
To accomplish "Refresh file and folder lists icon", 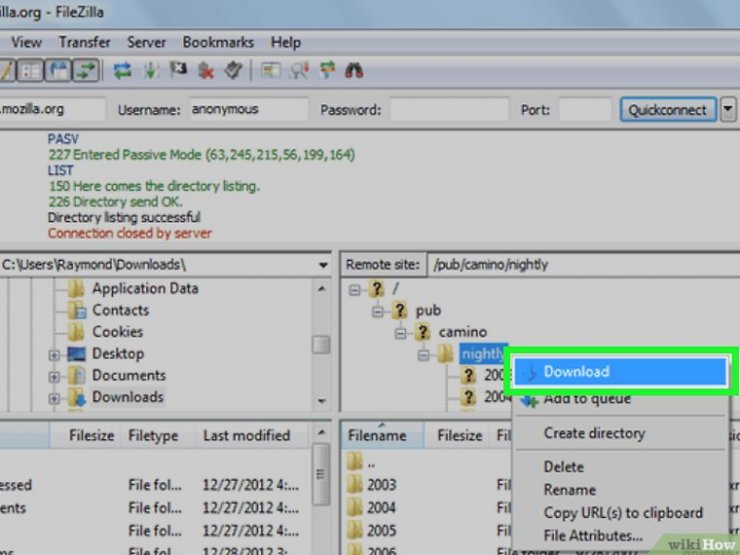I will pyautogui.click(x=123, y=71).
